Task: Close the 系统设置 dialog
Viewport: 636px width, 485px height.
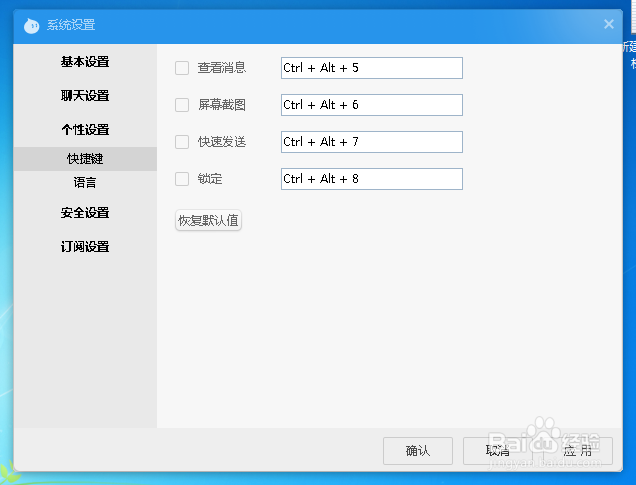Action: tap(608, 24)
